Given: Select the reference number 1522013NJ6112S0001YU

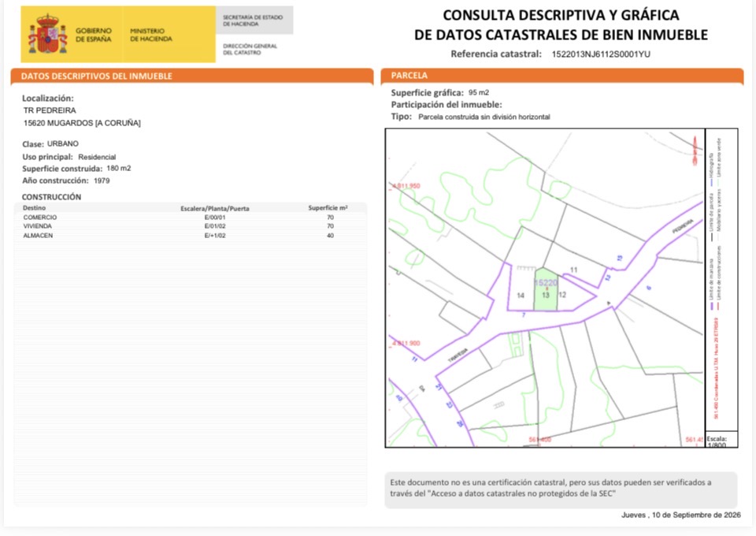Looking at the screenshot, I should click(x=601, y=54).
